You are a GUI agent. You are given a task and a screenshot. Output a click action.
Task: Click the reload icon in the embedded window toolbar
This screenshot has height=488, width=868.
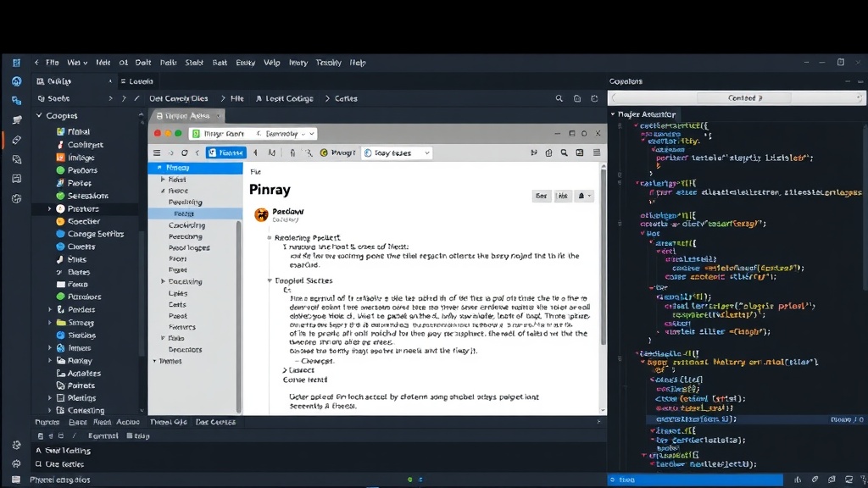coord(184,152)
